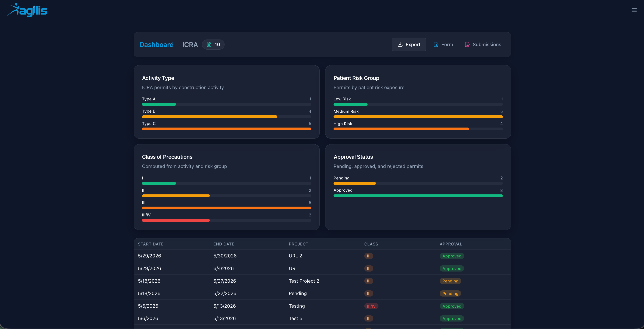The image size is (644, 329).
Task: Click the pink Submissions icon
Action: click(467, 44)
